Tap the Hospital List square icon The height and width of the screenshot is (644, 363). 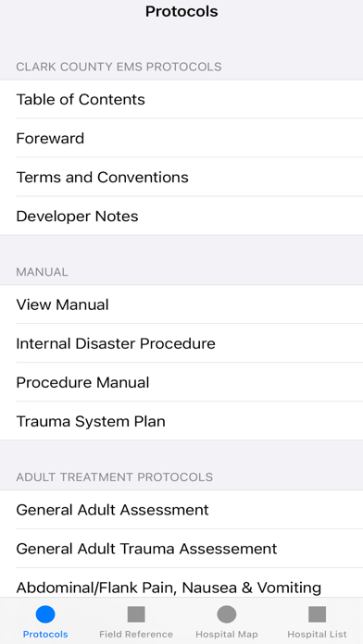(317, 614)
